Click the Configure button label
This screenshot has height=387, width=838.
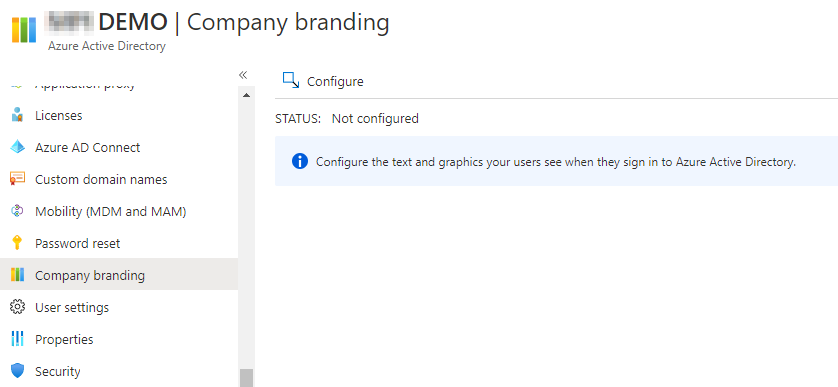point(335,82)
